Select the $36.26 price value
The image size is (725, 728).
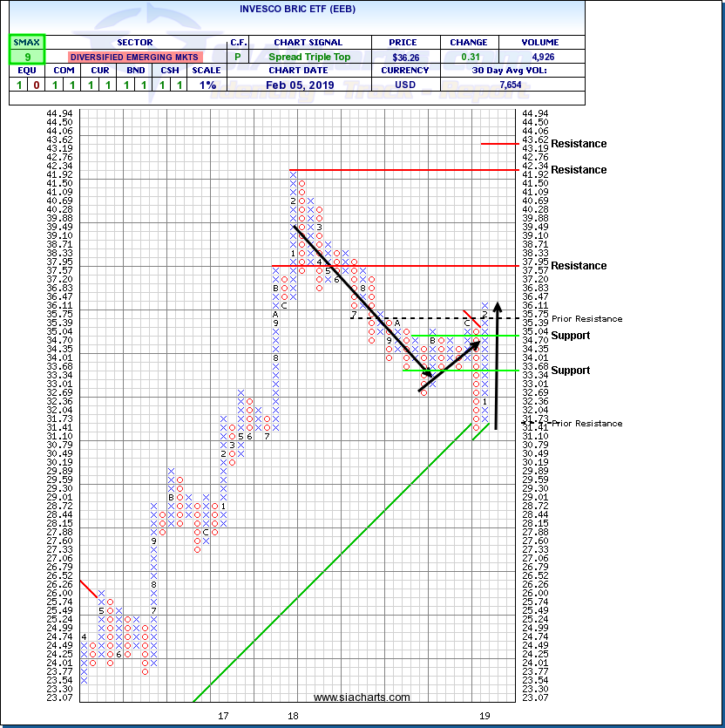point(405,57)
